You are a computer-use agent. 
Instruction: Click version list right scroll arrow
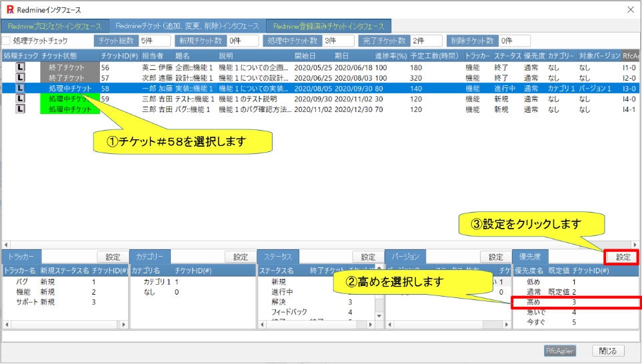(507, 324)
